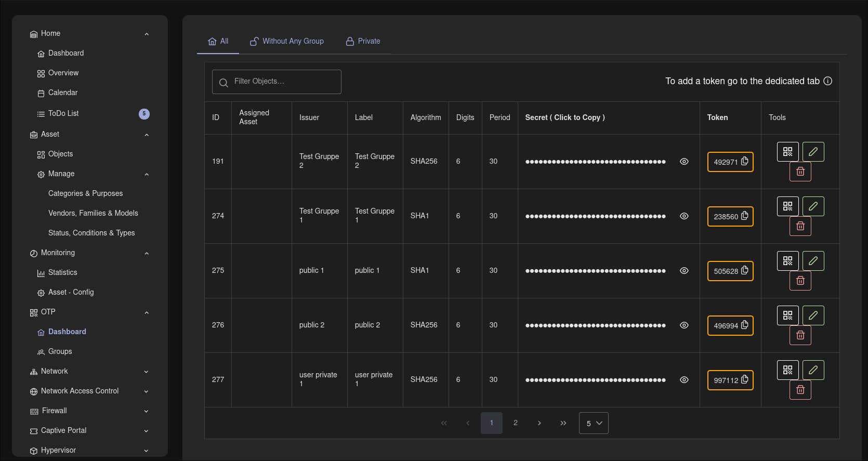Show QR code for token 191
The height and width of the screenshot is (461, 868).
point(787,152)
